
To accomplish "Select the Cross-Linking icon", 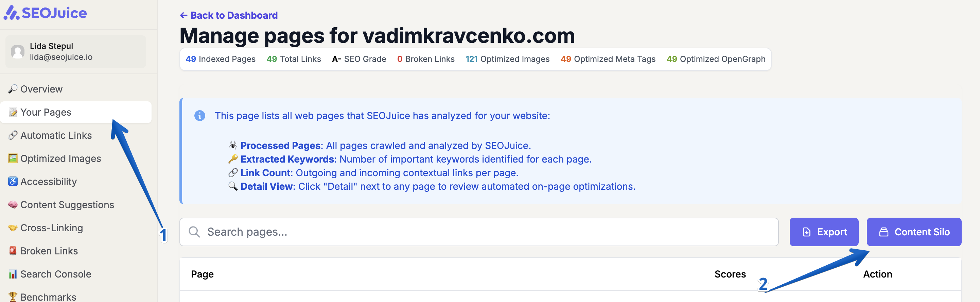I will click(13, 228).
